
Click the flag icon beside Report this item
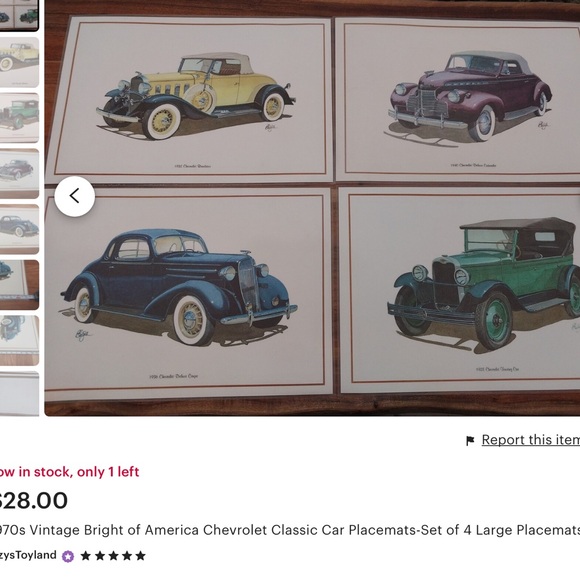tap(470, 441)
